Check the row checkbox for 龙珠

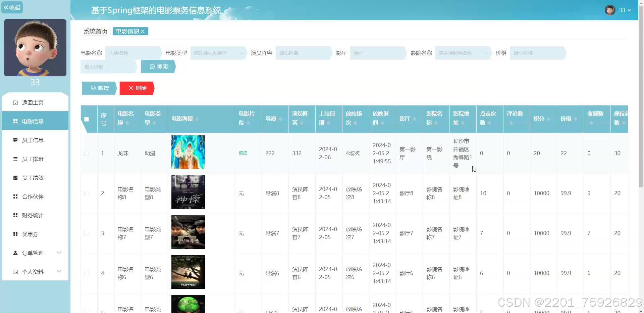point(87,153)
